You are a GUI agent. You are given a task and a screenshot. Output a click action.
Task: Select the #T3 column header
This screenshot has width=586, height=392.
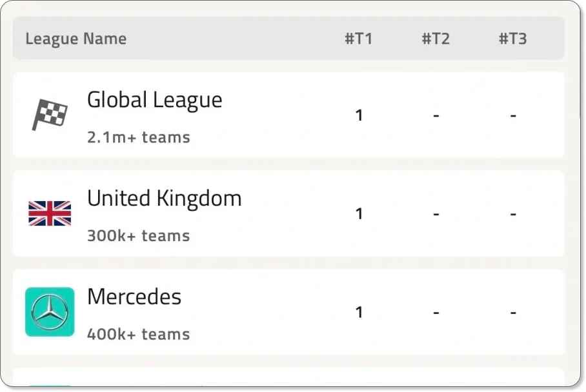pyautogui.click(x=513, y=39)
